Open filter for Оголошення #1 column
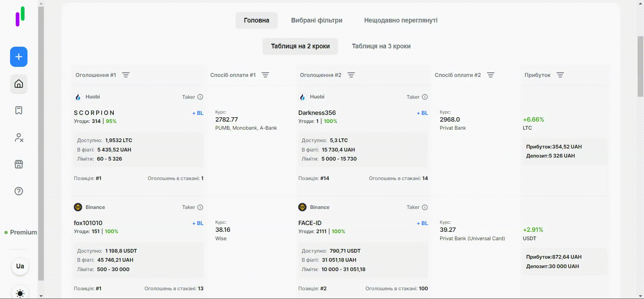644x299 pixels. tap(126, 75)
